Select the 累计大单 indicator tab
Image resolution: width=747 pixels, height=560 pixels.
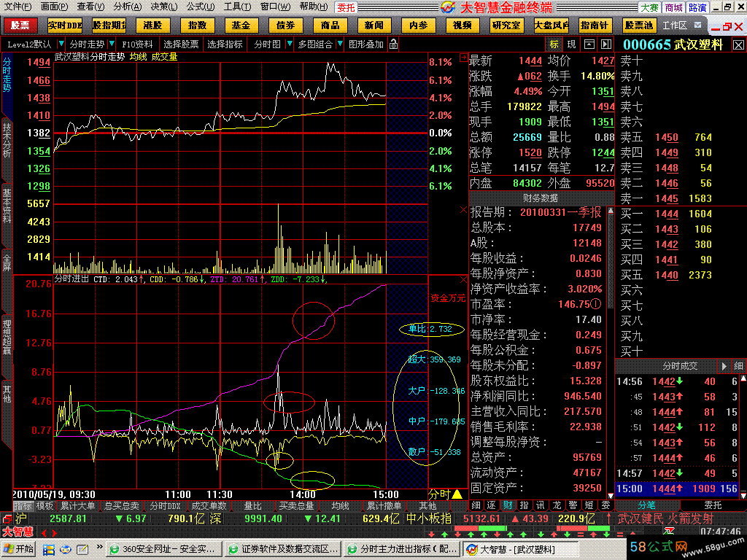pos(77,506)
